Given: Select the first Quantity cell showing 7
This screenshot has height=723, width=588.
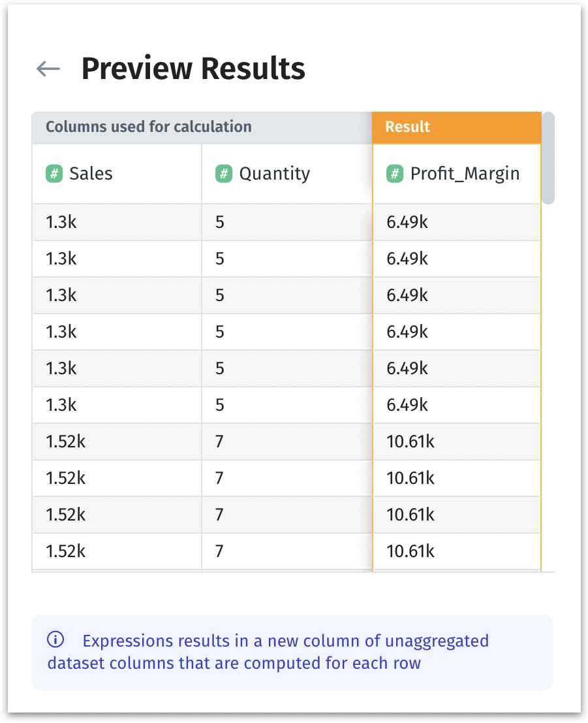Looking at the screenshot, I should (220, 442).
